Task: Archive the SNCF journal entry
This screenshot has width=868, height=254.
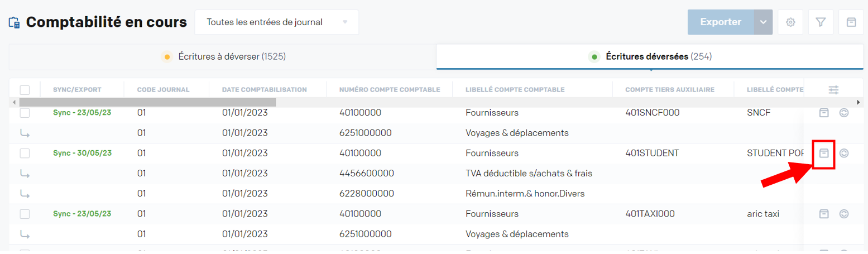Action: tap(823, 113)
